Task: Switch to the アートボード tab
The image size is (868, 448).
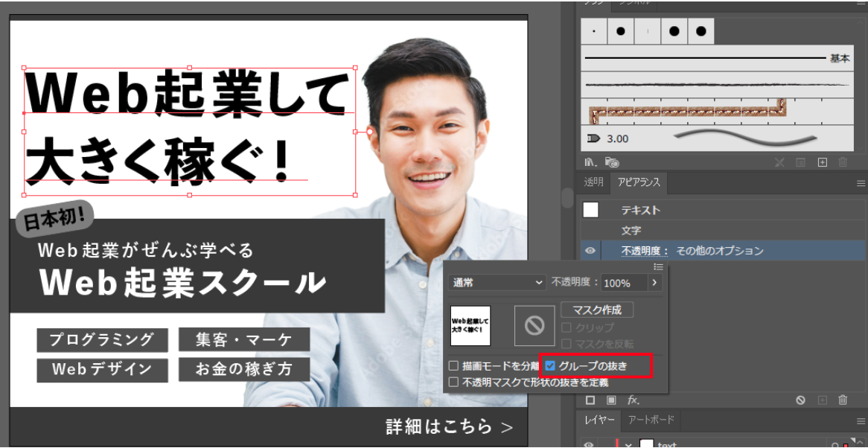Action: click(x=651, y=420)
